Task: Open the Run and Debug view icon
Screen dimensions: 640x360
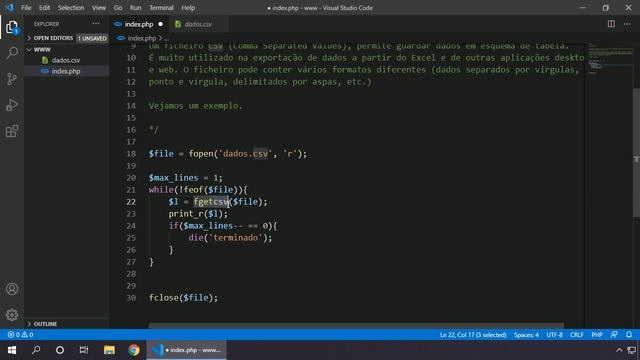Action: pyautogui.click(x=12, y=105)
